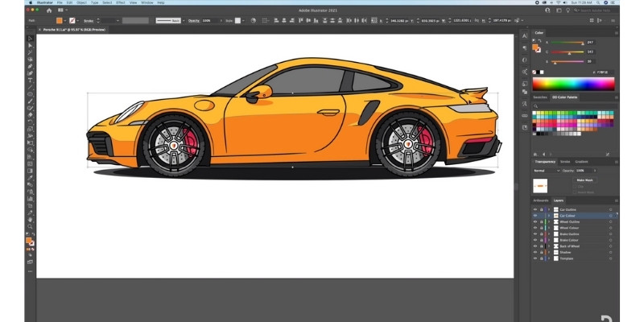Viewport: 644px width, 322px height.
Task: Unlock the Back of Wheel layer lock
Action: tap(541, 246)
